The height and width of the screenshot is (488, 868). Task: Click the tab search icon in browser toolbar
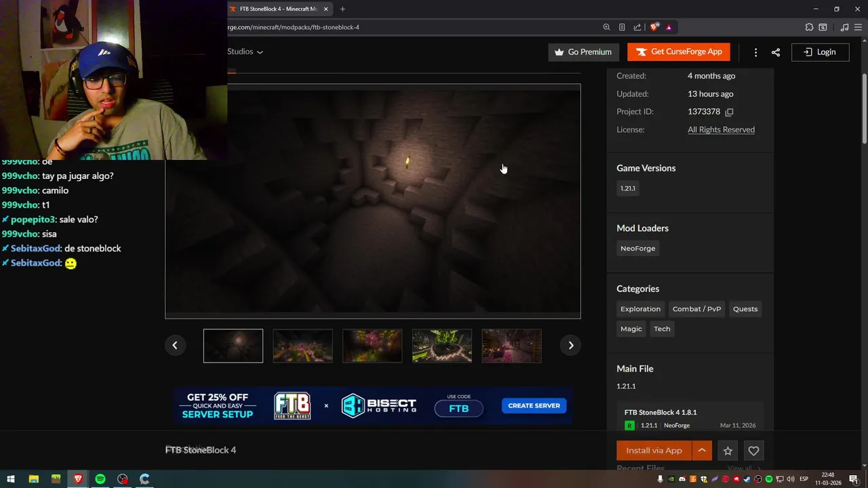pyautogui.click(x=823, y=27)
